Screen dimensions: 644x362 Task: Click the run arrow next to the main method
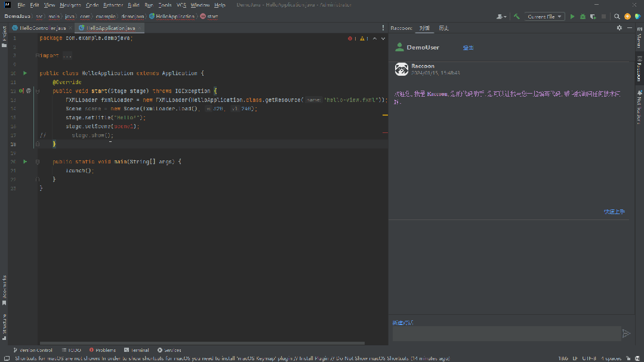(x=24, y=161)
